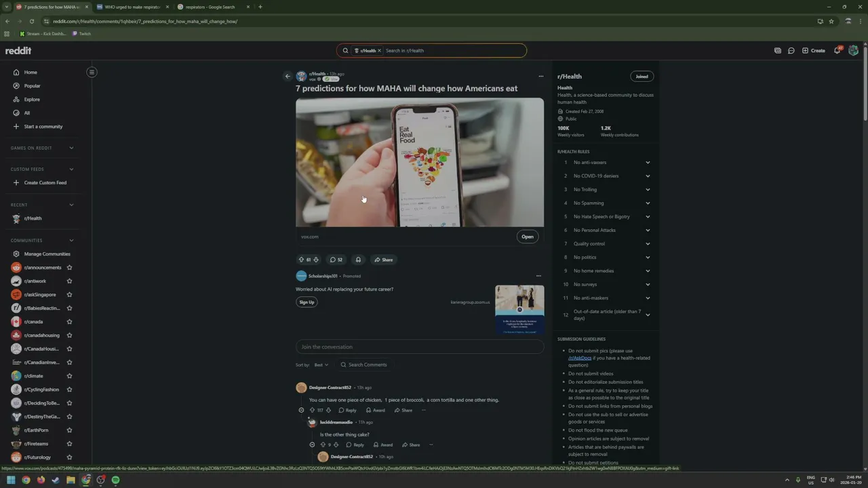Open Manage Communities
The width and height of the screenshot is (868, 488).
click(47, 254)
